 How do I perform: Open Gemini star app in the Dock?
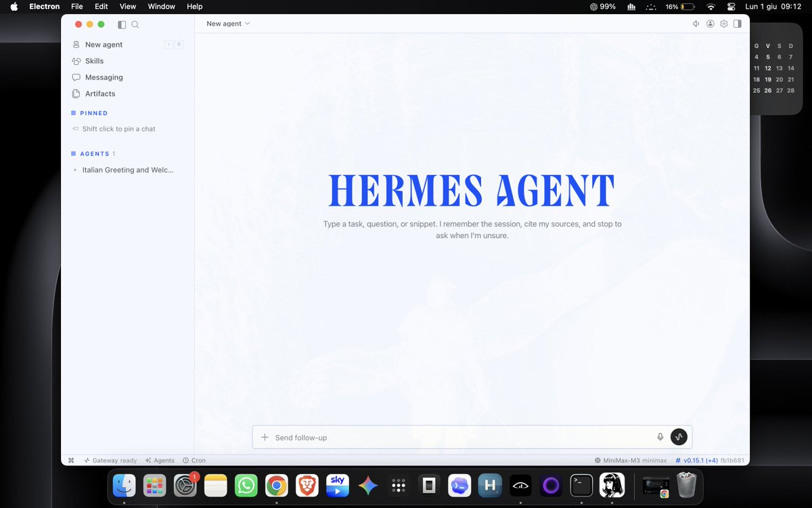click(x=368, y=485)
